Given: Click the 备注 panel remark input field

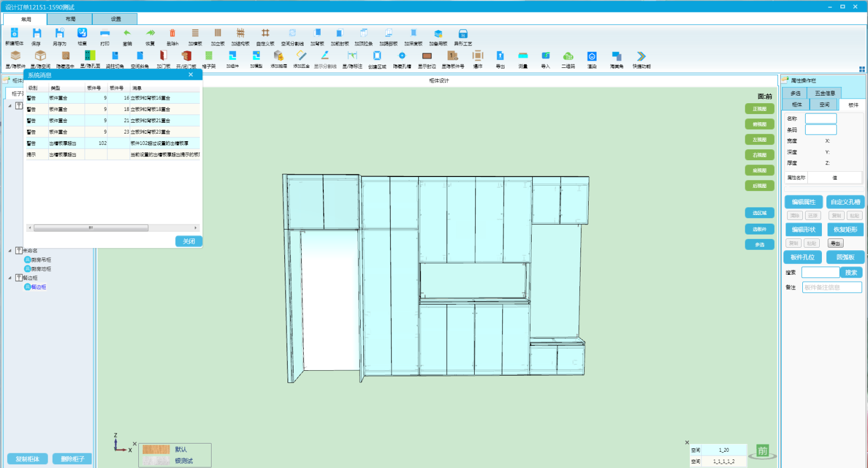Looking at the screenshot, I should tap(832, 288).
